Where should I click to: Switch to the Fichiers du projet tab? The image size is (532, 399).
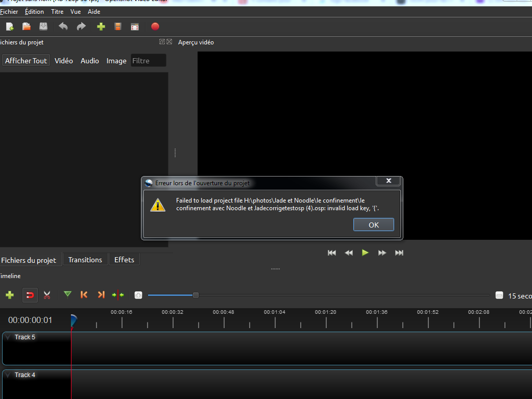point(30,260)
